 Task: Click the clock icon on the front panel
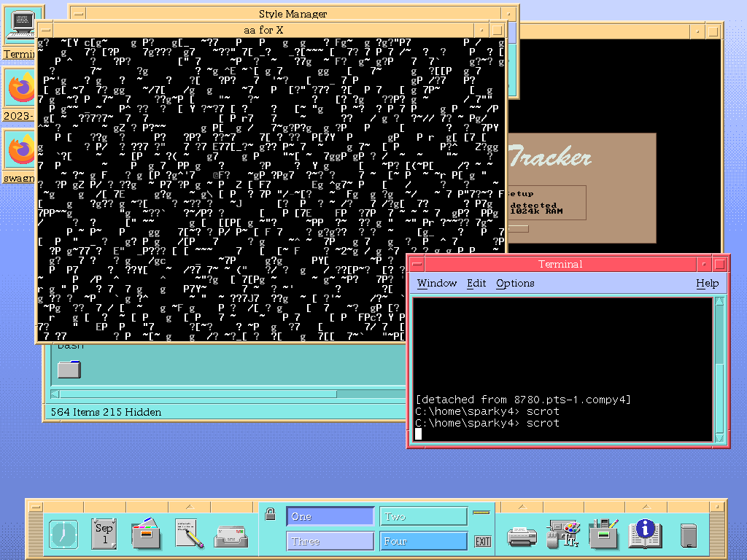pyautogui.click(x=63, y=534)
